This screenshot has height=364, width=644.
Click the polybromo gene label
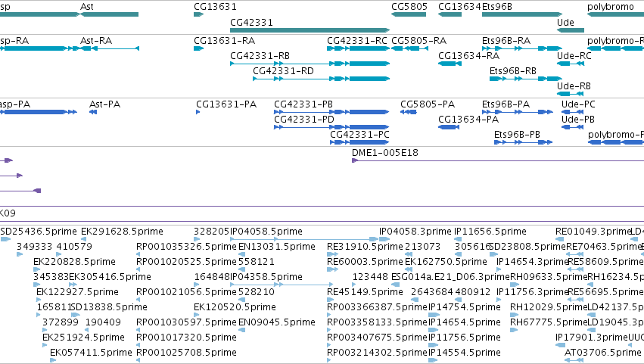point(611,7)
